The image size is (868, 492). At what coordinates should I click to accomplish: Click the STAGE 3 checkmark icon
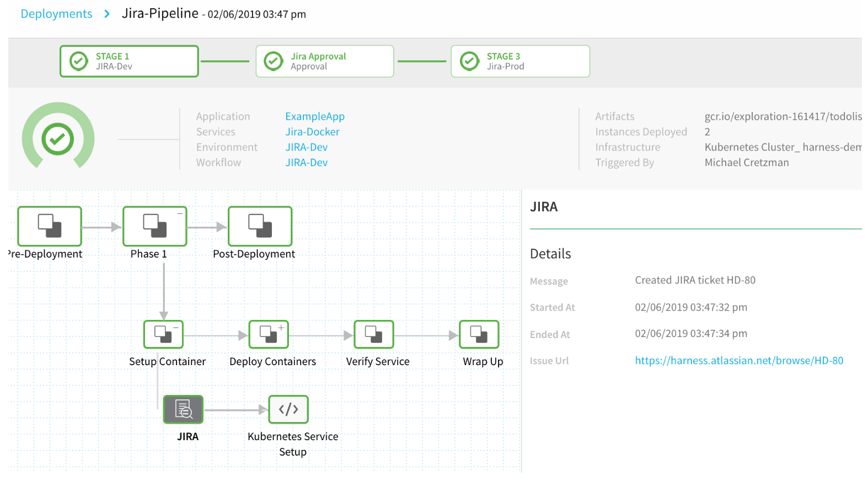(x=470, y=61)
